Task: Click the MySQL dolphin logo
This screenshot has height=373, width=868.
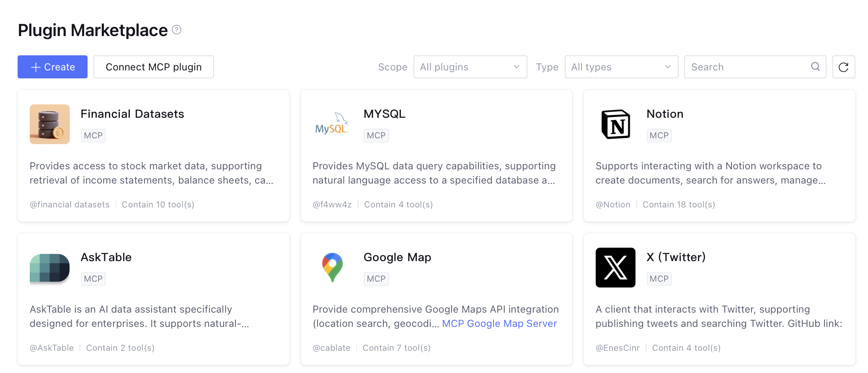Action: coord(332,124)
